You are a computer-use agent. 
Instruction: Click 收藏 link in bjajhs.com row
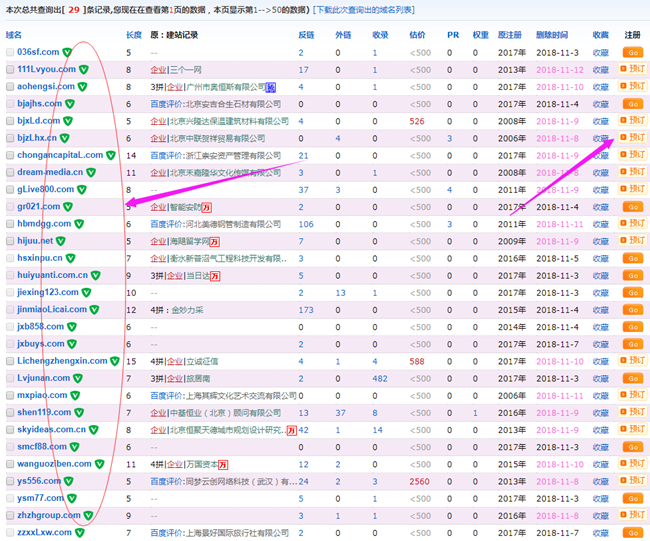pos(600,104)
